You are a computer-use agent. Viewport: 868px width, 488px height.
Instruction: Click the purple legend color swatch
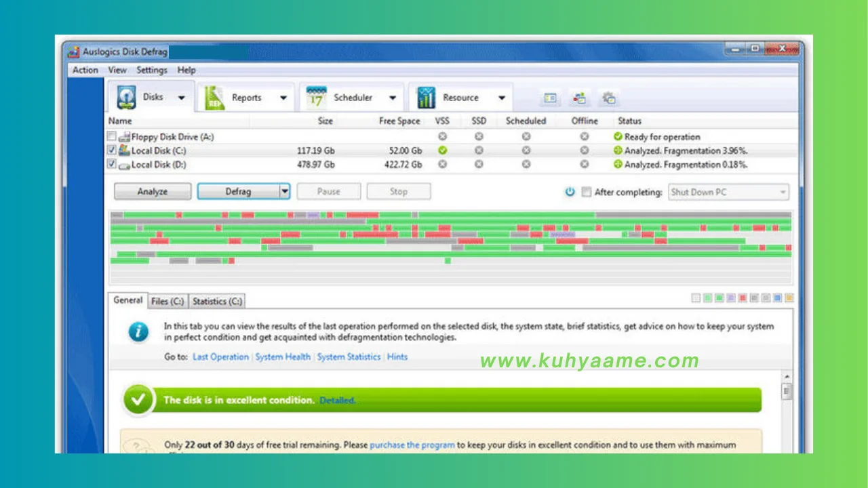pyautogui.click(x=730, y=298)
